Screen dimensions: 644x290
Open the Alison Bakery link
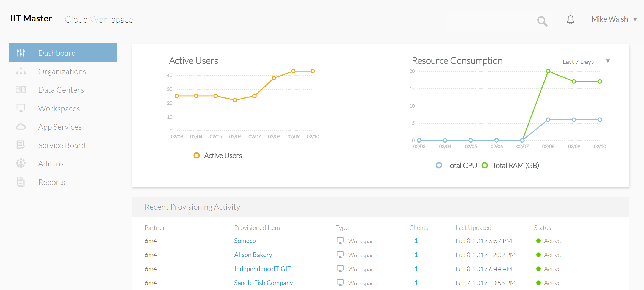point(253,255)
